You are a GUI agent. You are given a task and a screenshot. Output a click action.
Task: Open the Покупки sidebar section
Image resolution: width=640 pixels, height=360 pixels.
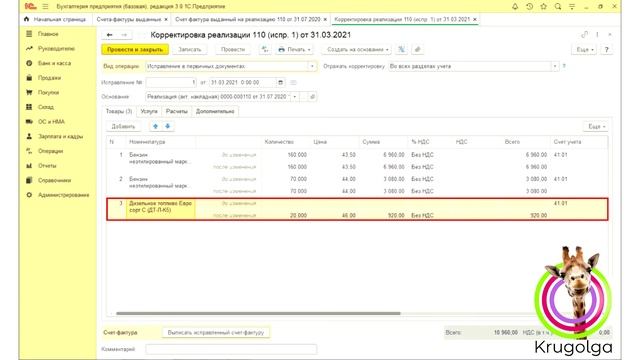pos(49,92)
